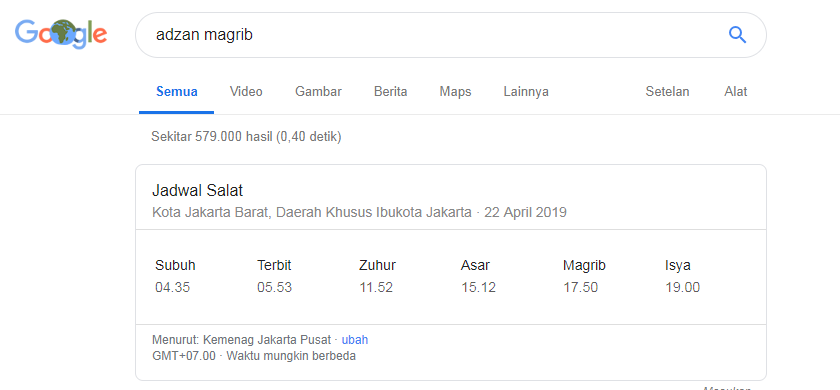Go to the Berita tab
This screenshot has width=840, height=390.
(x=391, y=92)
